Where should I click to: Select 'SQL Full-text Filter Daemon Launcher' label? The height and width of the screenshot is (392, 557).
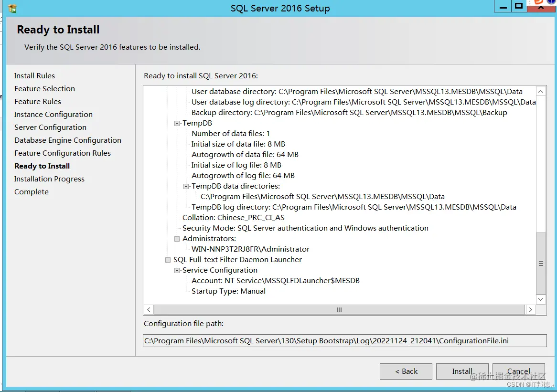click(x=237, y=260)
